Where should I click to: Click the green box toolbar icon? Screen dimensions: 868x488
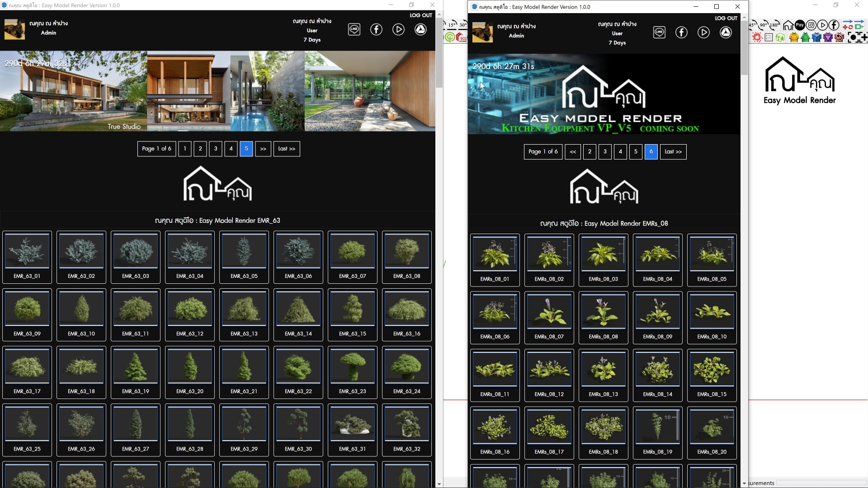(805, 37)
